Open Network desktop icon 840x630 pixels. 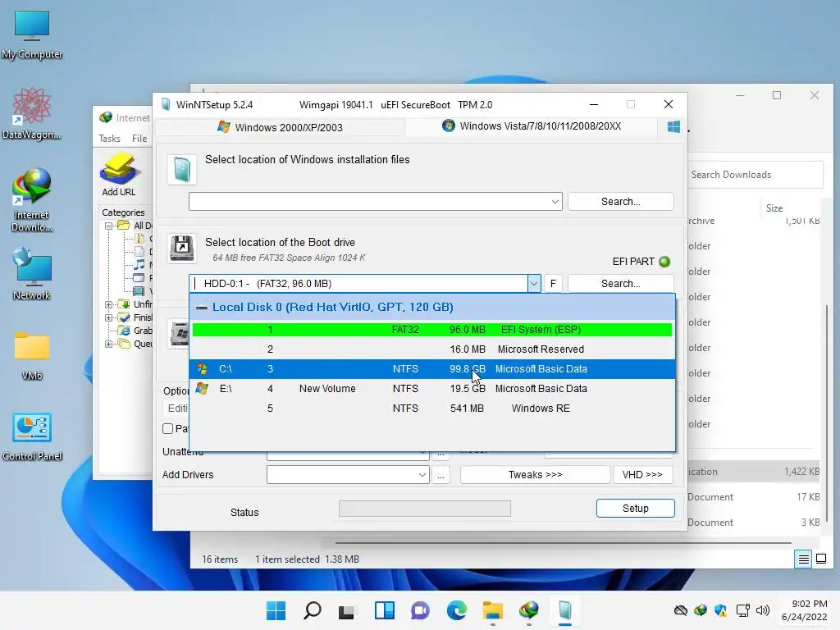[32, 274]
